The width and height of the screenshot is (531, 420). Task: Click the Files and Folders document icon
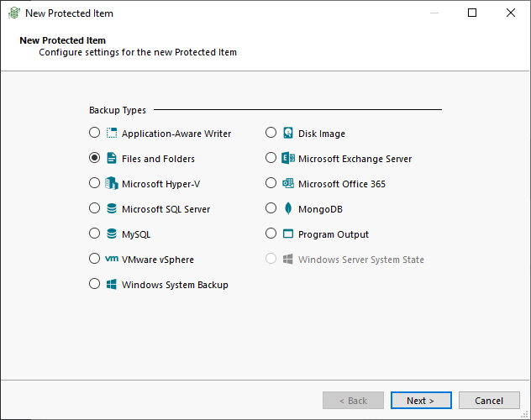pyautogui.click(x=112, y=158)
